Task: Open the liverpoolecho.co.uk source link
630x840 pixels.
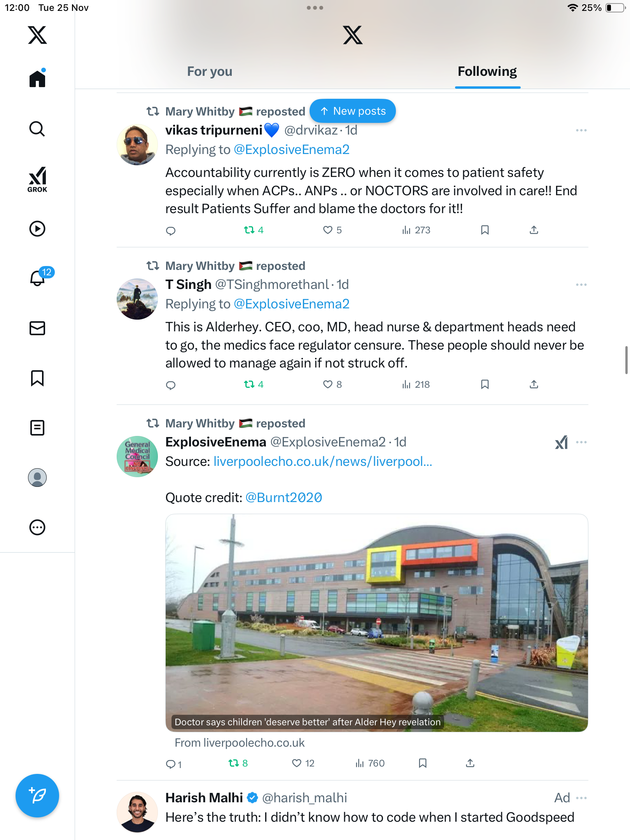Action: [323, 462]
